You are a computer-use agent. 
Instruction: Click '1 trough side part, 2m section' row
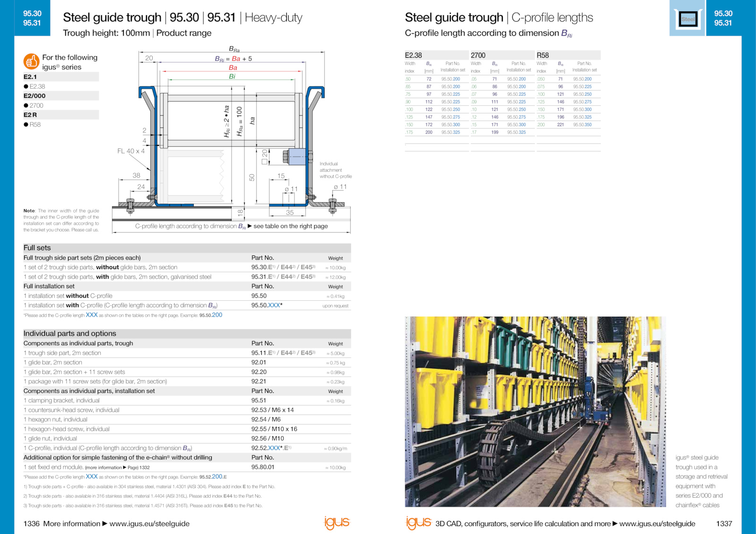click(x=187, y=353)
